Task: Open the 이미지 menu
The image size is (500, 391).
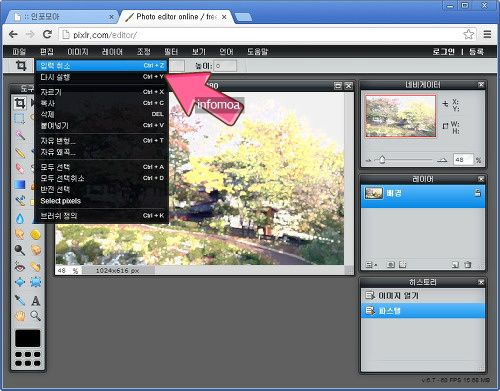Action: pos(78,52)
